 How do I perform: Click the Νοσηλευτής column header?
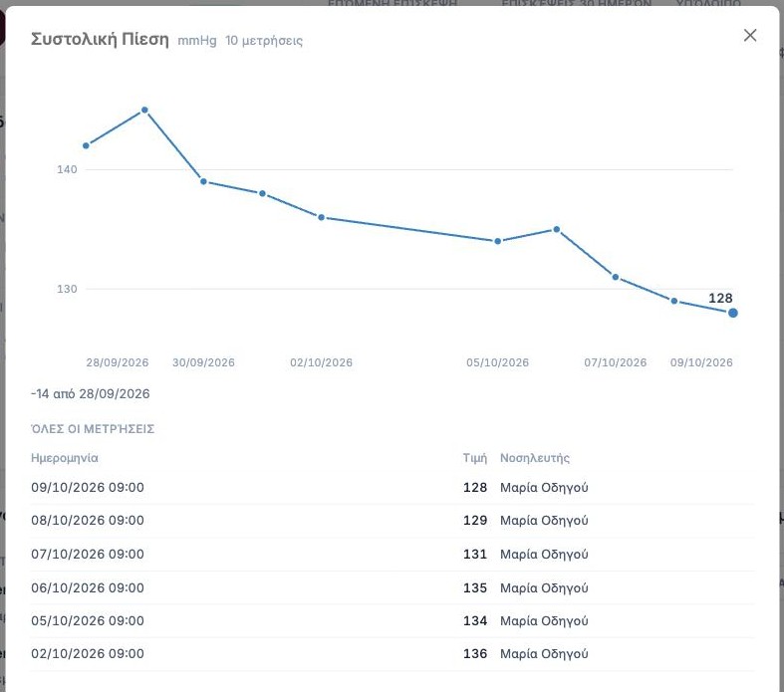click(535, 458)
